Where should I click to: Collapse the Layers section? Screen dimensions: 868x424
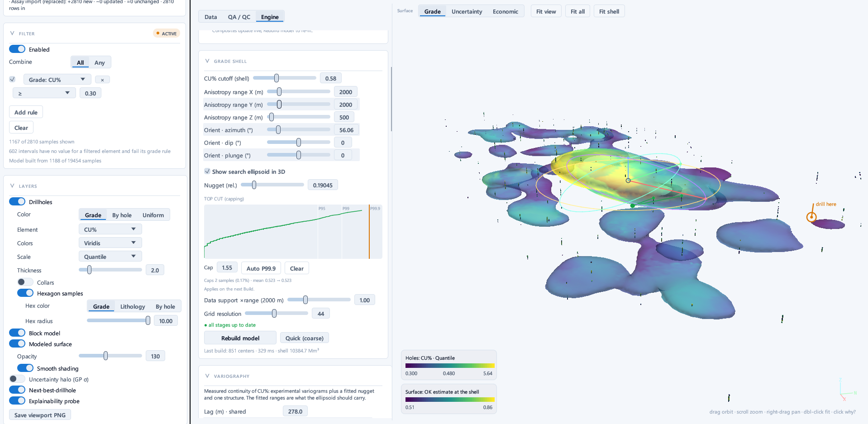pyautogui.click(x=12, y=186)
